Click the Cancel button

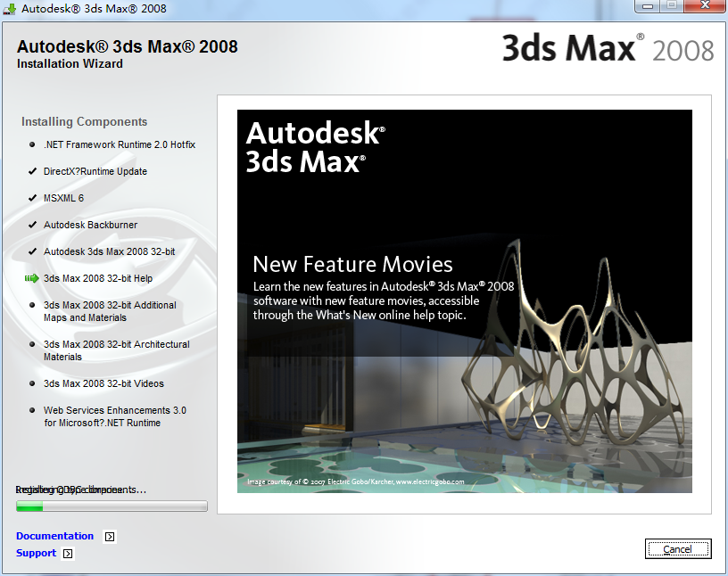coord(678,549)
